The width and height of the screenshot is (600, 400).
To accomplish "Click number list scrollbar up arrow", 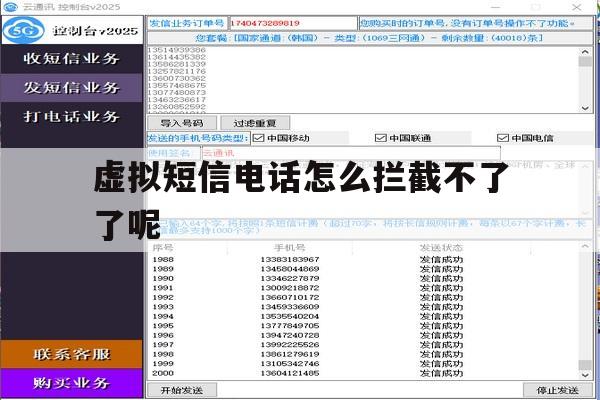I will coord(585,52).
